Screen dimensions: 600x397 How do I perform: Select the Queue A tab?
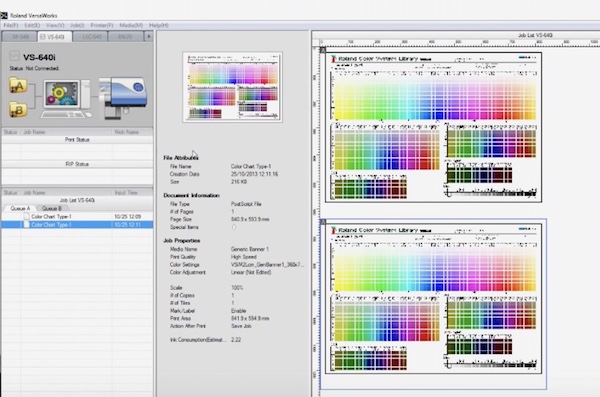(20, 208)
